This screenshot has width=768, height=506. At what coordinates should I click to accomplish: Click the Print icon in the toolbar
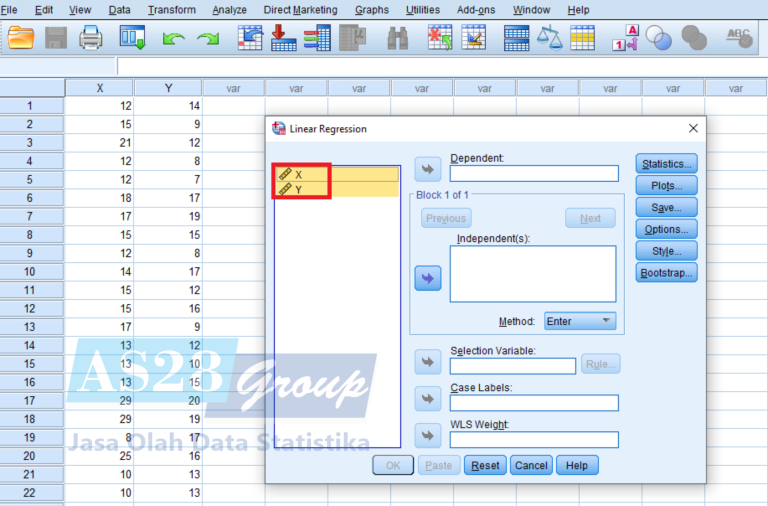91,38
